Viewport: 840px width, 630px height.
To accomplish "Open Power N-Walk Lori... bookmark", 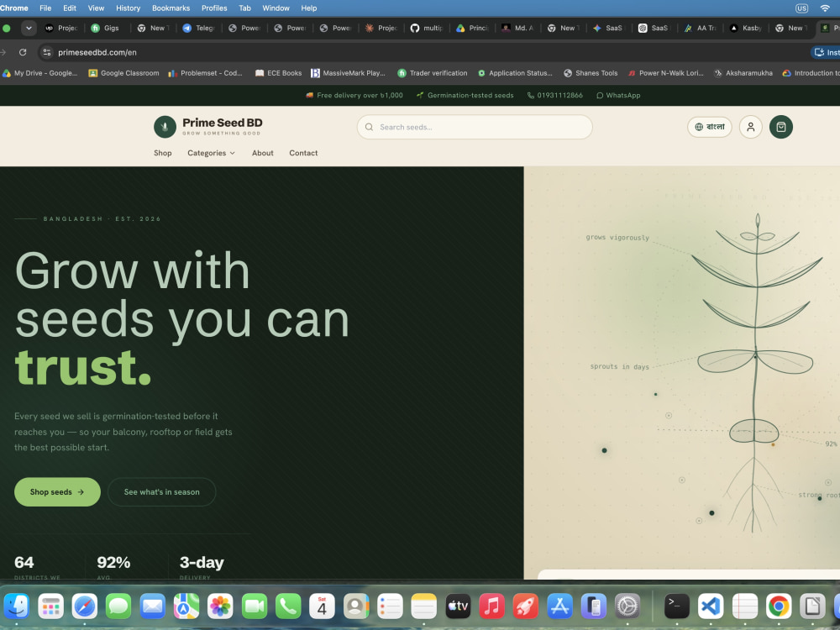I will pos(665,73).
